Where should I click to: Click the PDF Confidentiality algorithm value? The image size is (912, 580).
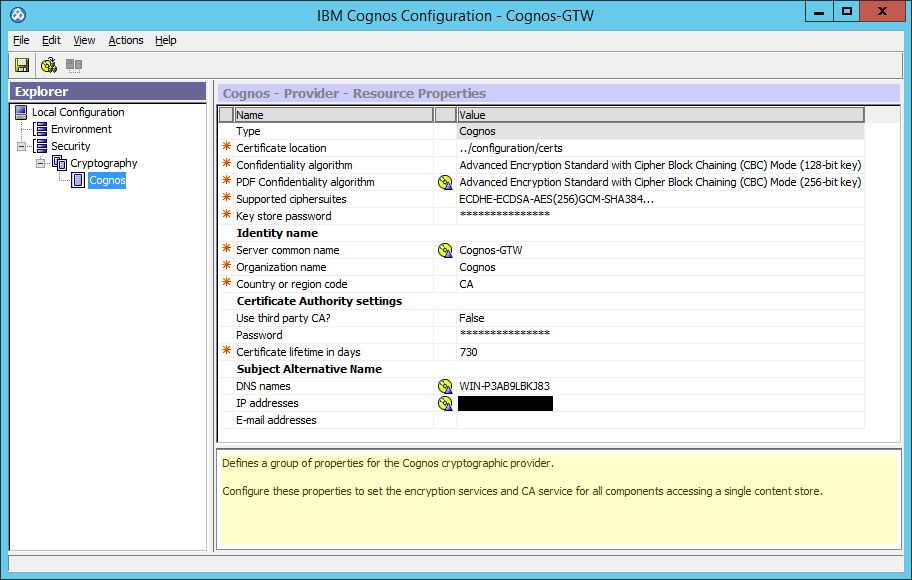click(661, 182)
